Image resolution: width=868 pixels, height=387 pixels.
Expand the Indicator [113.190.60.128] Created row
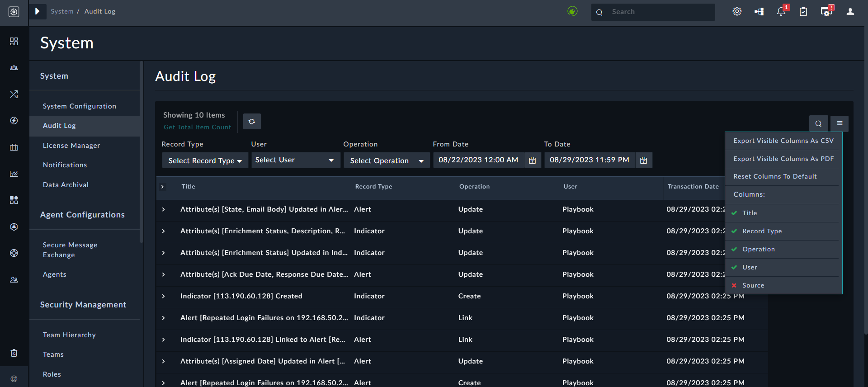tap(163, 296)
